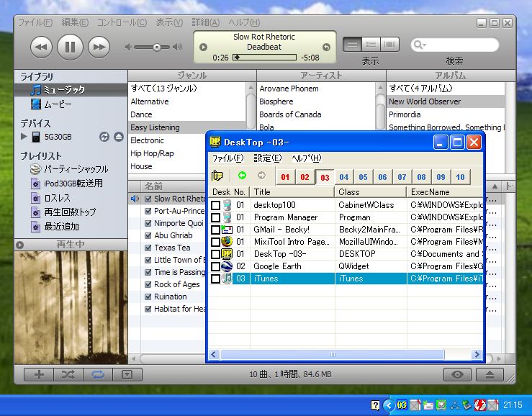Image resolution: width=532 pixels, height=416 pixels.
Task: Click the volume slider knob
Action: pyautogui.click(x=156, y=48)
